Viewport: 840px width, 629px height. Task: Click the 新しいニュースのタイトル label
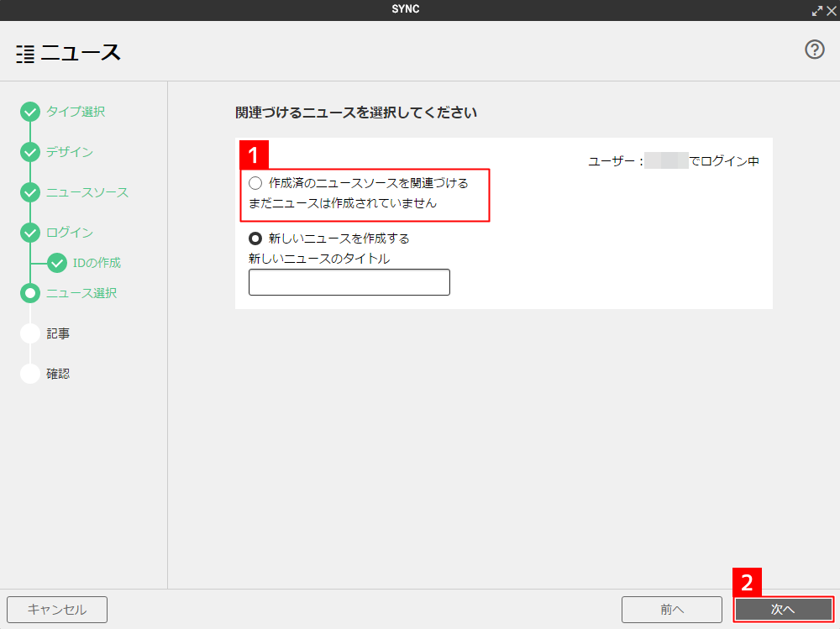coord(319,259)
